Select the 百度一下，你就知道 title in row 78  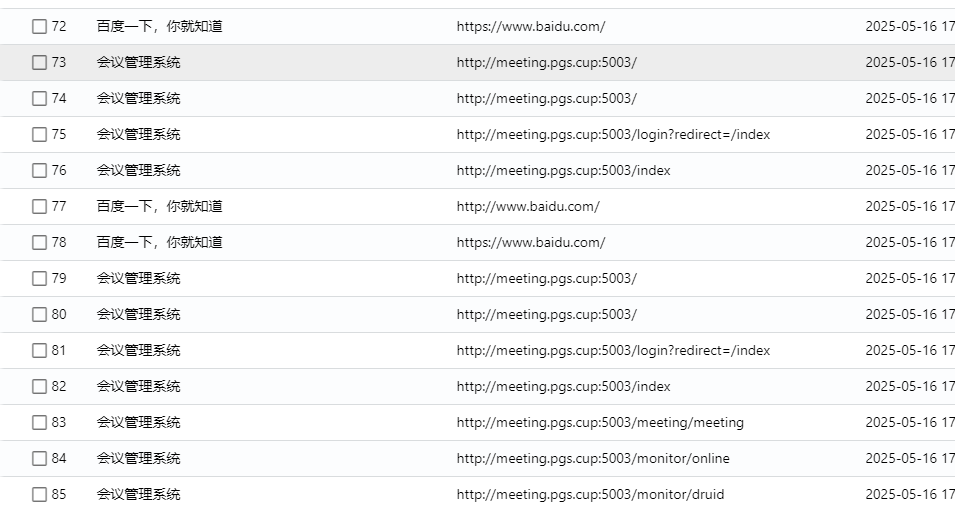coord(160,242)
